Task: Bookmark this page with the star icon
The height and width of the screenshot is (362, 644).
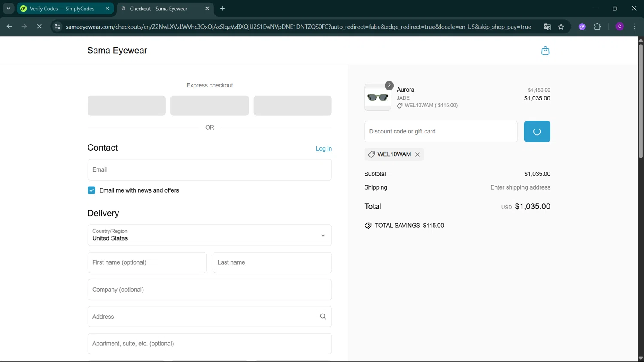Action: pyautogui.click(x=561, y=27)
